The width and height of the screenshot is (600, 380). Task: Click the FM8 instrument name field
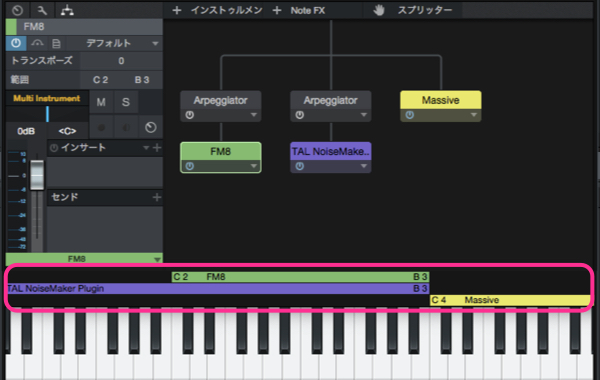pos(90,27)
